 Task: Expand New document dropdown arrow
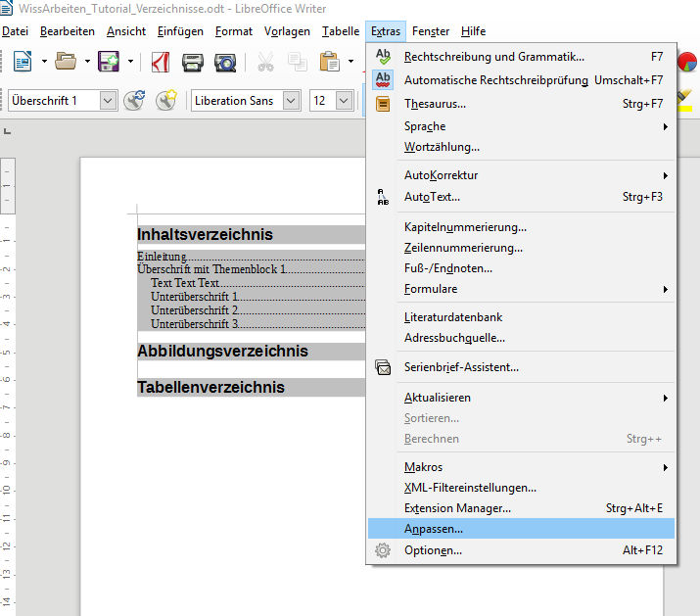(44, 61)
